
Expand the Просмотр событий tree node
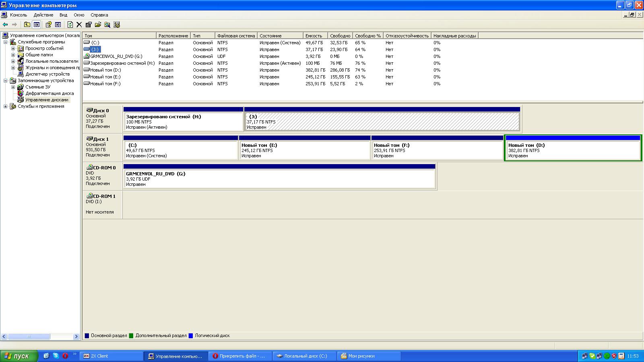[x=13, y=48]
